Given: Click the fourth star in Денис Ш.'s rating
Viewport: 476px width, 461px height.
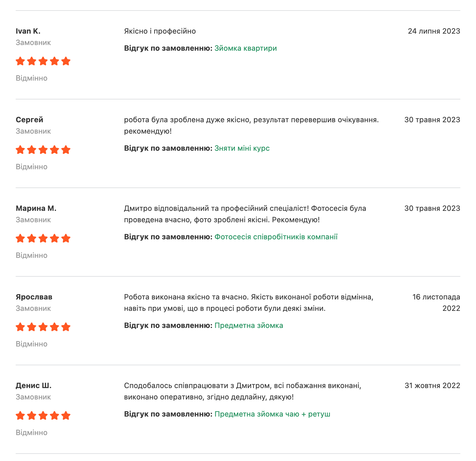Looking at the screenshot, I should point(54,416).
